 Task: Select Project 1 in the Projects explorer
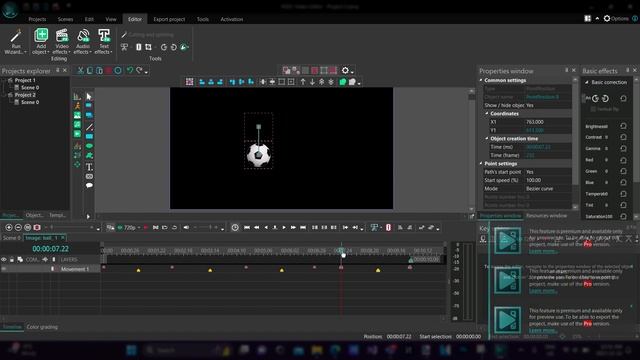tap(25, 80)
